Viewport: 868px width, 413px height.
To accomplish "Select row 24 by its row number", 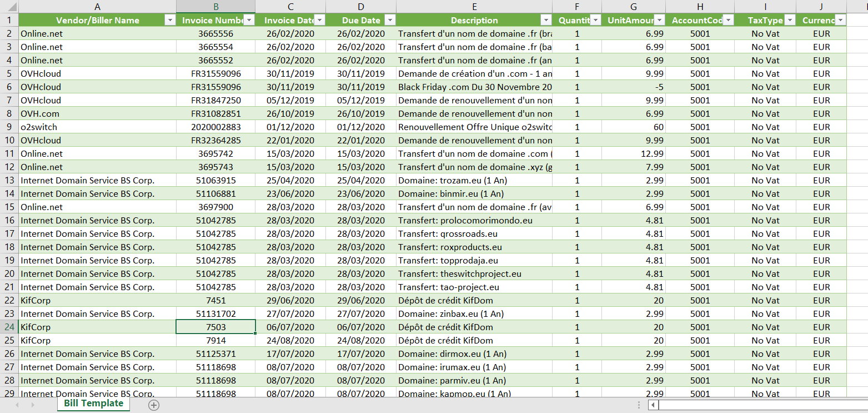I will click(x=9, y=327).
